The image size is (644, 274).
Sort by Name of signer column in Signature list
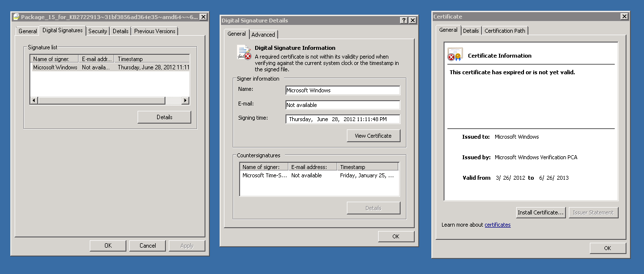(55, 59)
